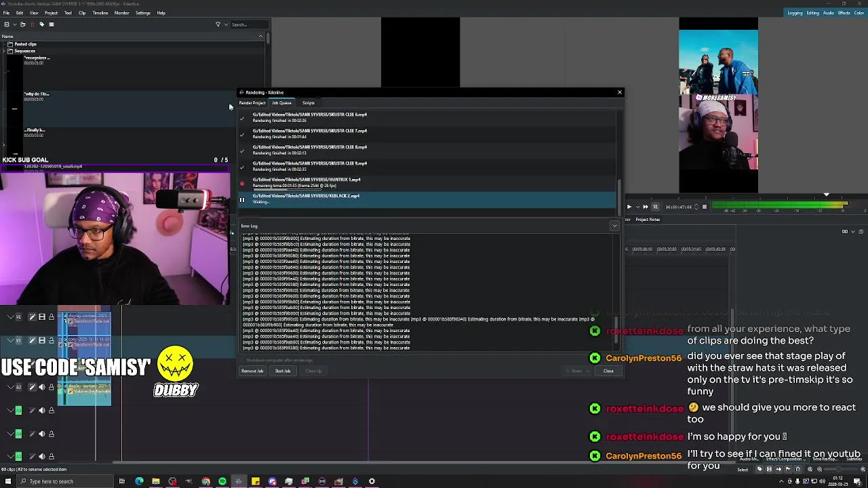Viewport: 868px width, 488px height.
Task: Mute the A2 audio track
Action: click(41, 387)
